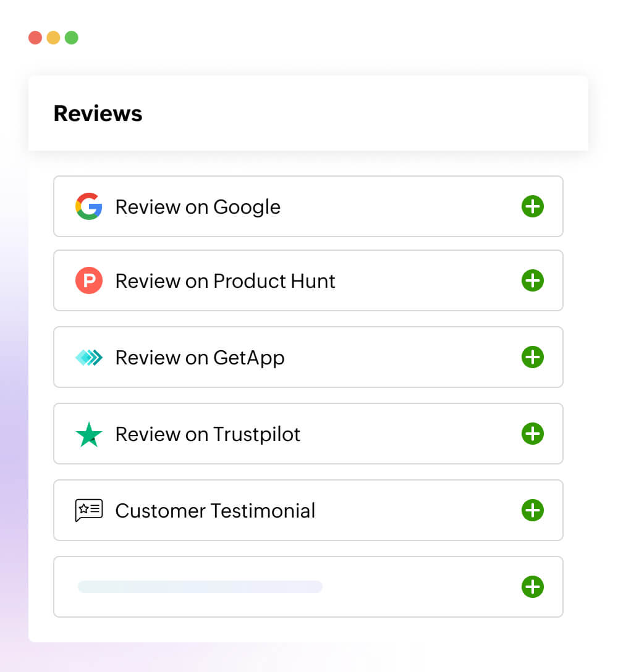Click the Customer Testimonial speech-bubble icon

point(88,510)
